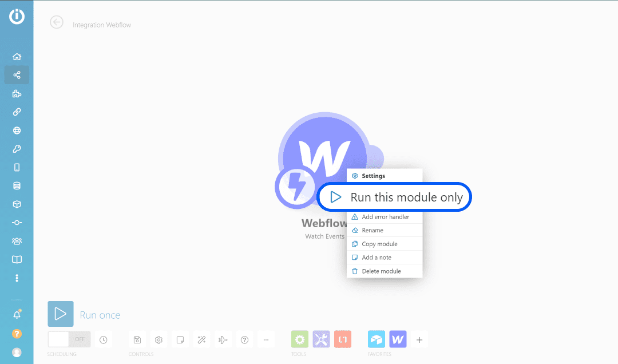Open Notifications bell icon

17,315
